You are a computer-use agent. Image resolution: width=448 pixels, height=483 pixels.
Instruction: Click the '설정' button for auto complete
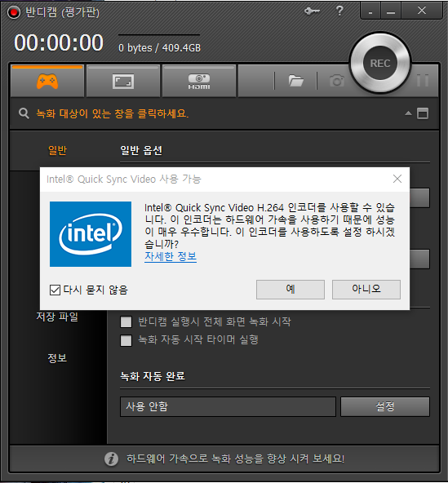(385, 406)
